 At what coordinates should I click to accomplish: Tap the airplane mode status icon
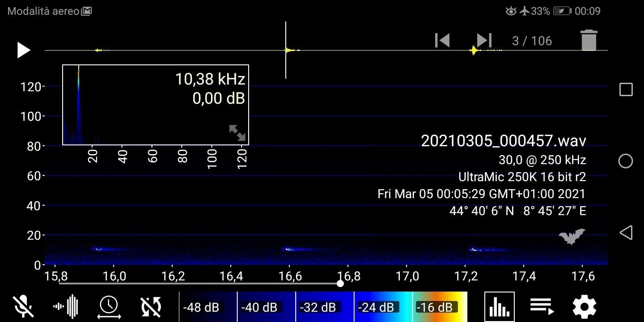pos(525,11)
